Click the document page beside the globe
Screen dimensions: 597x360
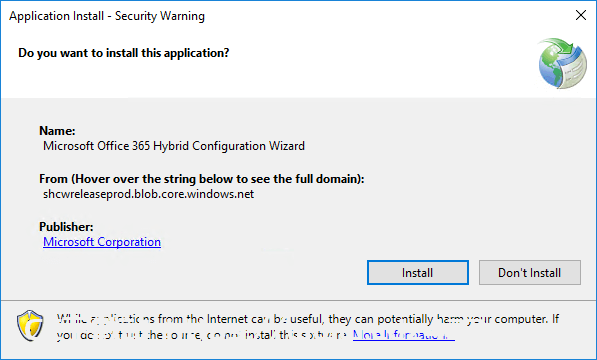coord(575,68)
